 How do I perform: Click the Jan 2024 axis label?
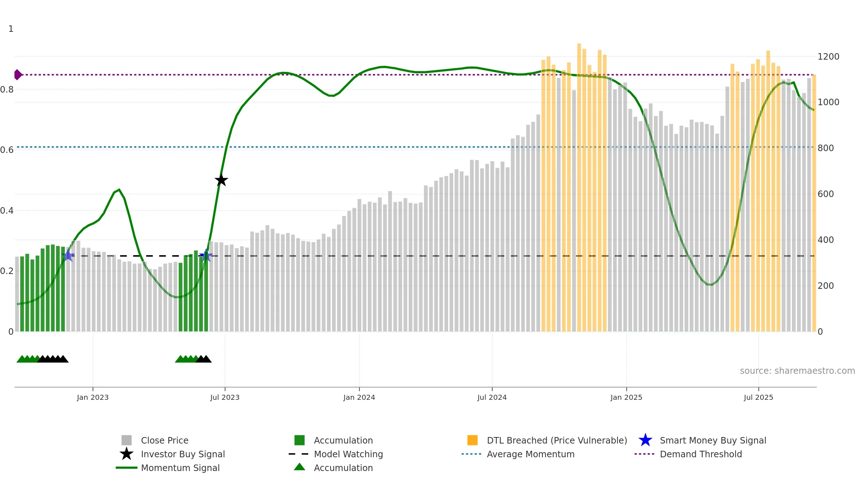click(359, 398)
